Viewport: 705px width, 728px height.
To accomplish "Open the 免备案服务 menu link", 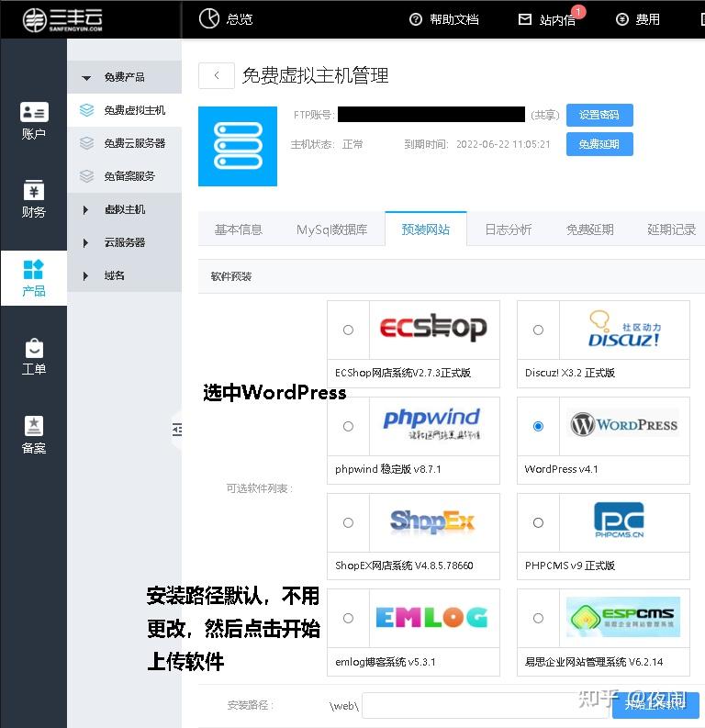I will coord(129,176).
